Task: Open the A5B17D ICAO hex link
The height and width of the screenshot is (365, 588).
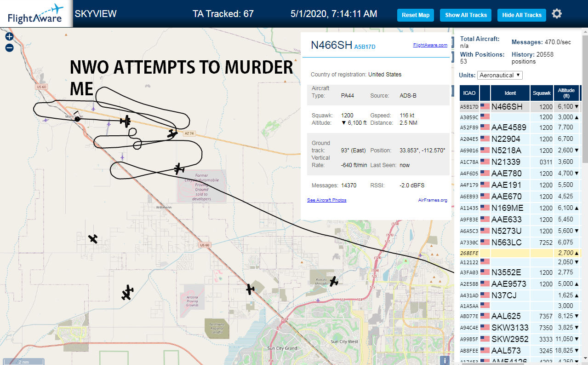Action: pyautogui.click(x=365, y=46)
